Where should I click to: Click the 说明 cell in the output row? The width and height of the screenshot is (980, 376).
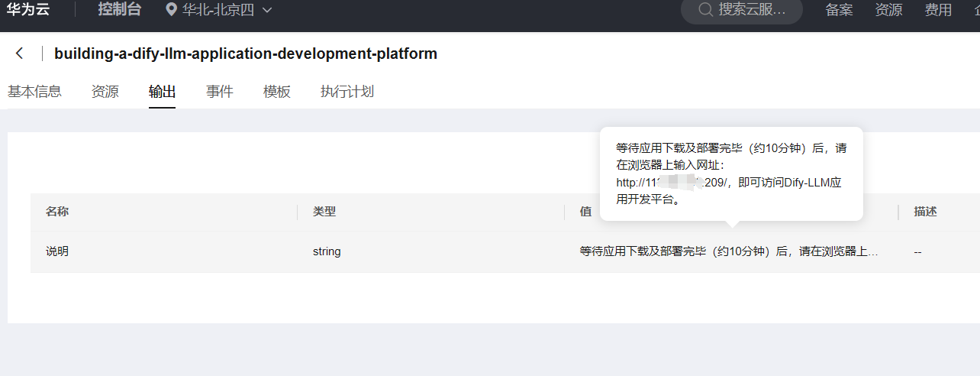[x=57, y=251]
